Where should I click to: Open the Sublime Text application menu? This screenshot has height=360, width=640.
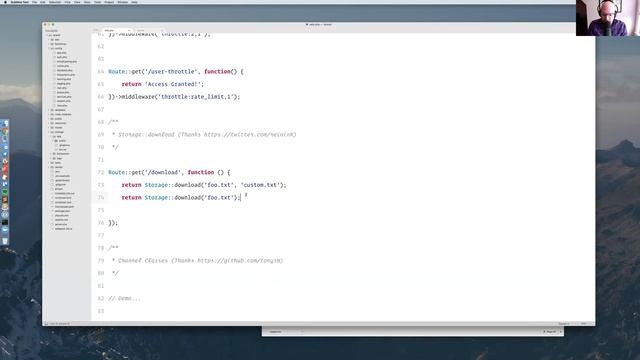20,2
